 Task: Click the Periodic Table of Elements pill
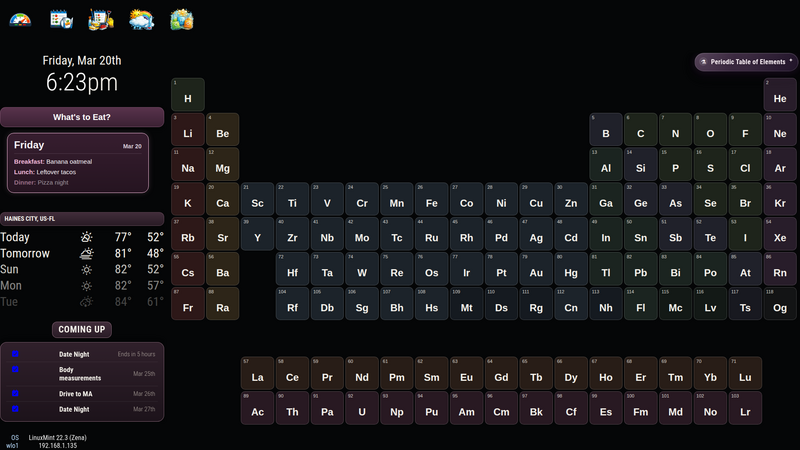click(746, 62)
